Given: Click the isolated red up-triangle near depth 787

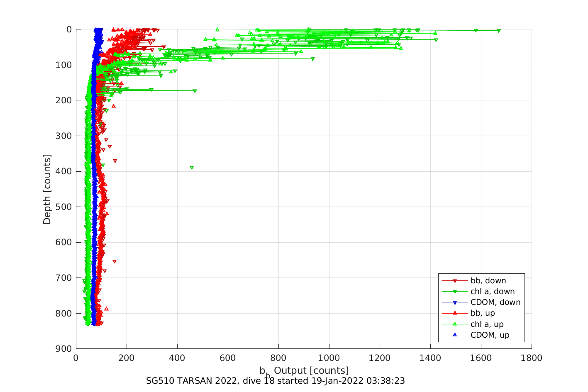Looking at the screenshot, I should coord(107,309).
